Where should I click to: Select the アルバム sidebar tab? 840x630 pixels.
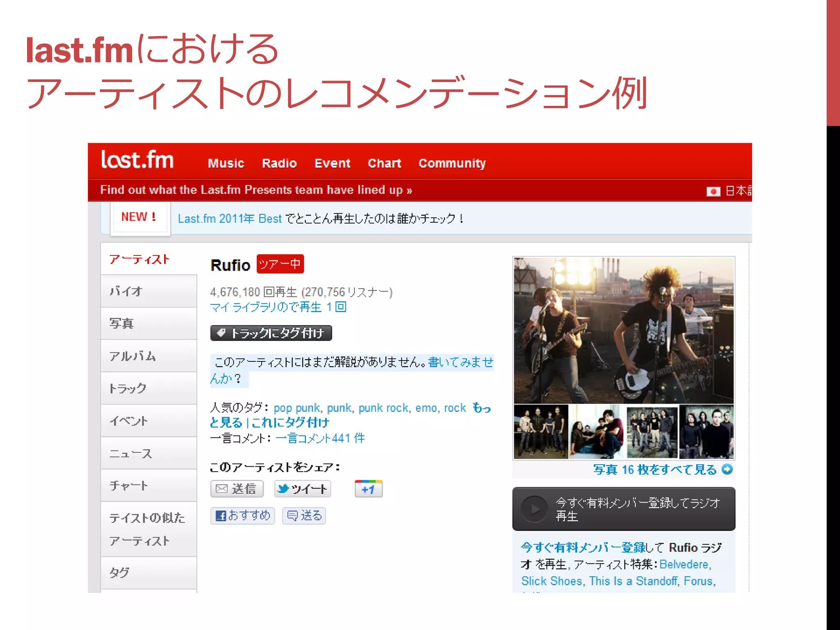148,356
